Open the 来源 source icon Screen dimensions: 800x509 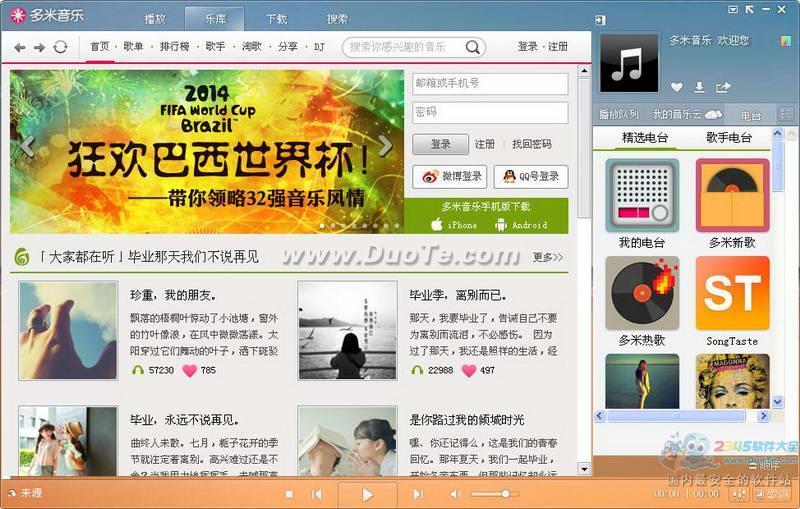[x=11, y=493]
